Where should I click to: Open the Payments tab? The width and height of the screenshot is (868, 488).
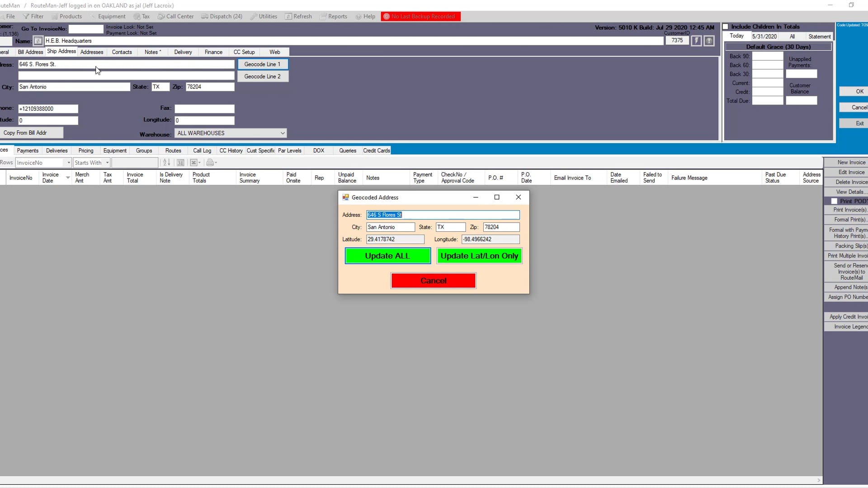coord(28,150)
